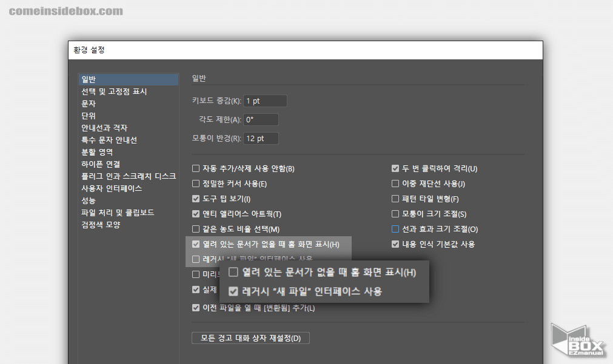Select the 성능 category
613x364 pixels.
click(89, 200)
